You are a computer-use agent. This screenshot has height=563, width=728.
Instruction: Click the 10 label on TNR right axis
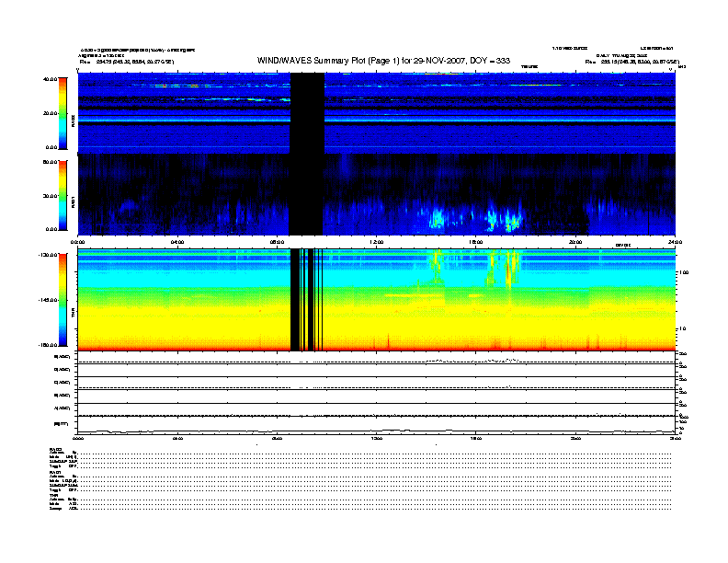point(682,328)
